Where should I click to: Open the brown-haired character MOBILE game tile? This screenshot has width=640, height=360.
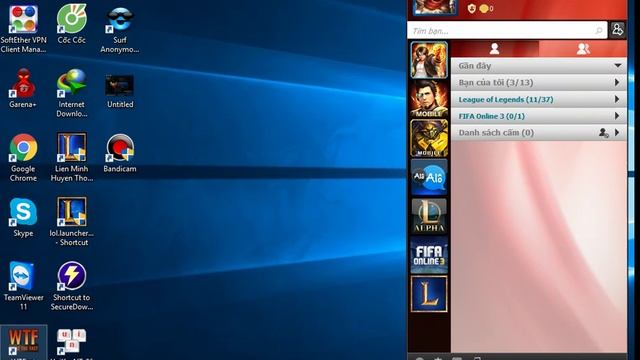point(429,99)
